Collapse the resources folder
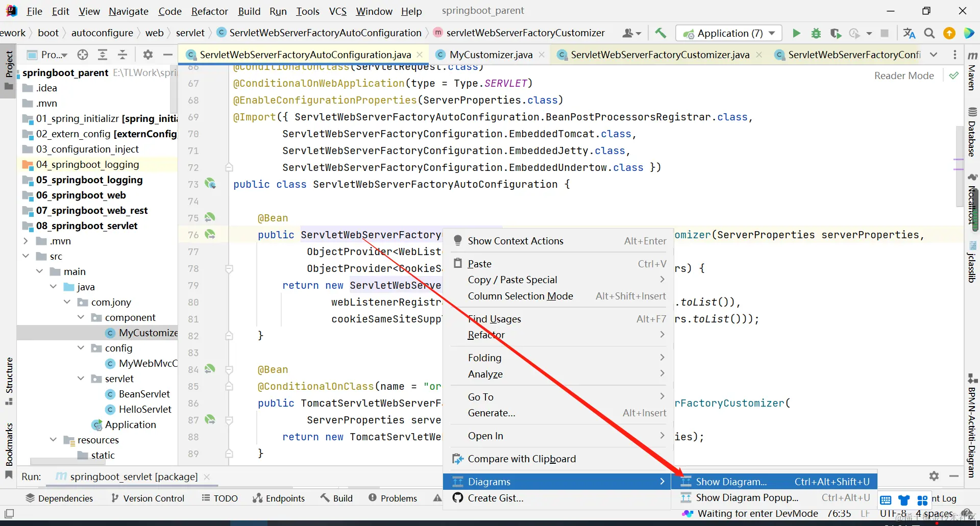980x526 pixels. tap(53, 440)
